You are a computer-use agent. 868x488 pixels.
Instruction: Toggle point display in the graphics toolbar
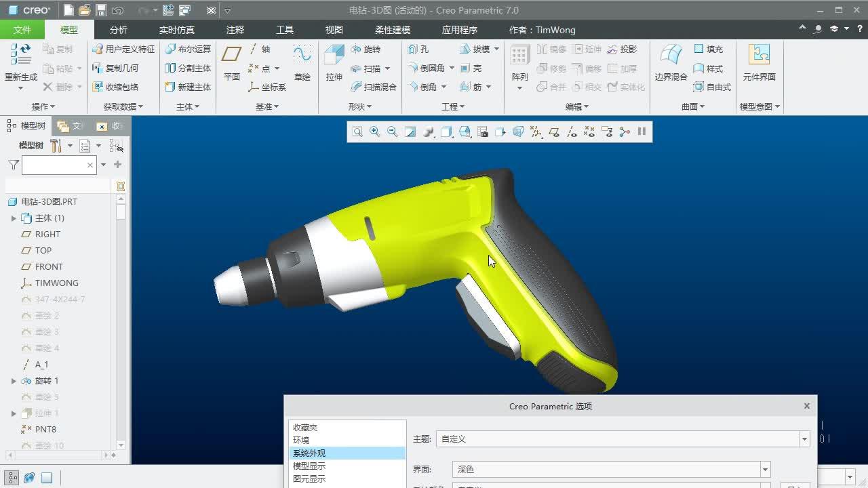click(589, 132)
